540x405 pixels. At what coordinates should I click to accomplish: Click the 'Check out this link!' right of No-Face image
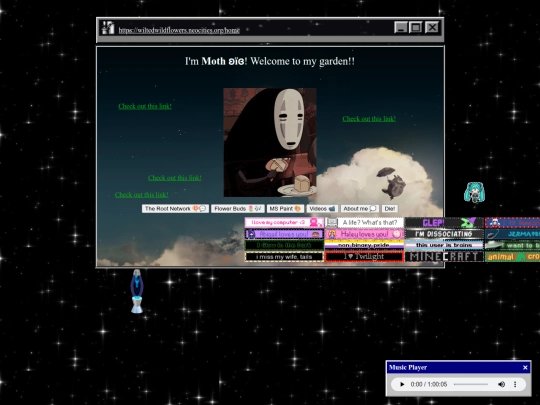click(x=369, y=119)
